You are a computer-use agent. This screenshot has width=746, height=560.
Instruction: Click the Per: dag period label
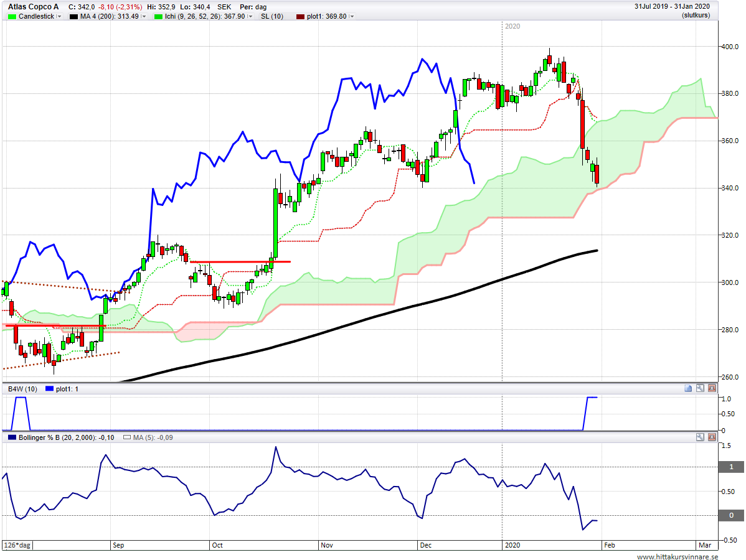253,7
